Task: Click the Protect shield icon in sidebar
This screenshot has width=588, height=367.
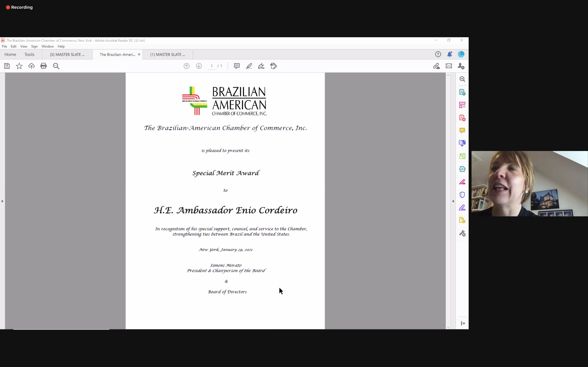Action: (462, 195)
